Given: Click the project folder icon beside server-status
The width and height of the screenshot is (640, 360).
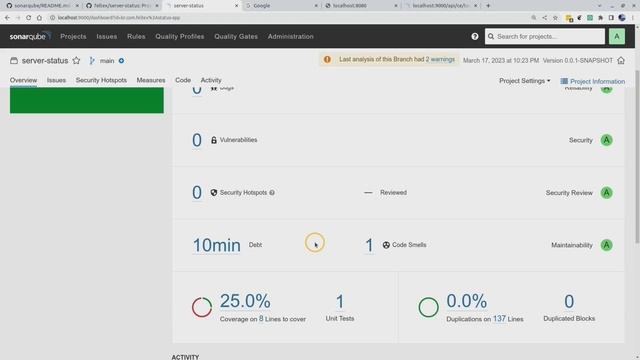Looking at the screenshot, I should click(x=14, y=61).
